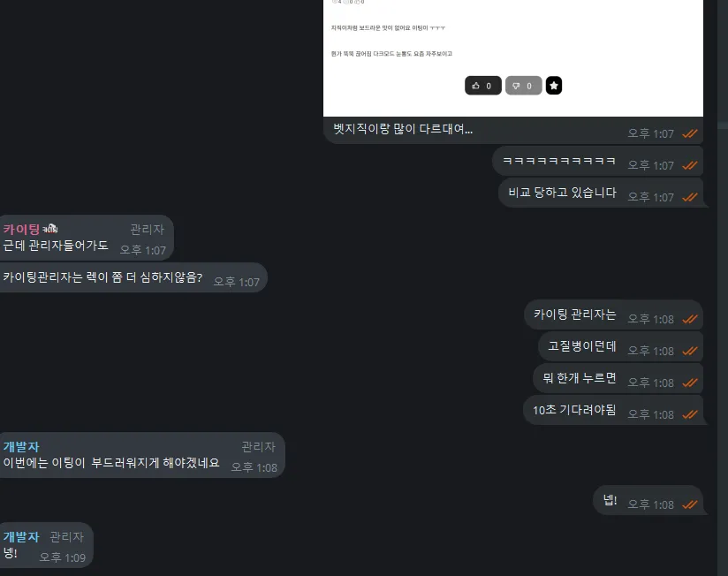Click the 카이팅 sender name
The height and width of the screenshot is (576, 728).
click(21, 230)
